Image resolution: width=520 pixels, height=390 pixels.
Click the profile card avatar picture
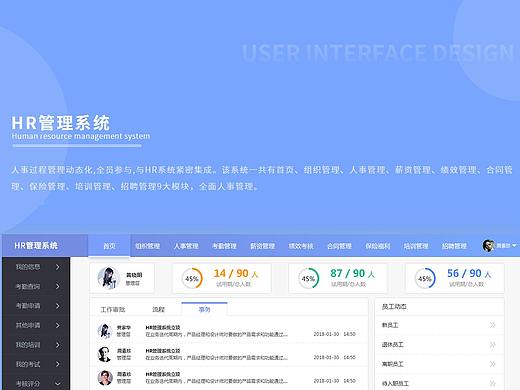pyautogui.click(x=109, y=278)
